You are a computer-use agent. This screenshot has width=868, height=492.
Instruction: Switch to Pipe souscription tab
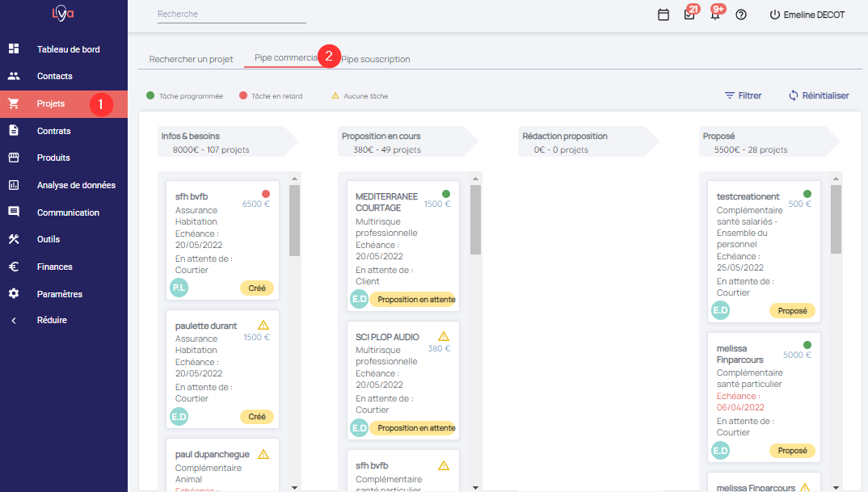[x=375, y=59]
